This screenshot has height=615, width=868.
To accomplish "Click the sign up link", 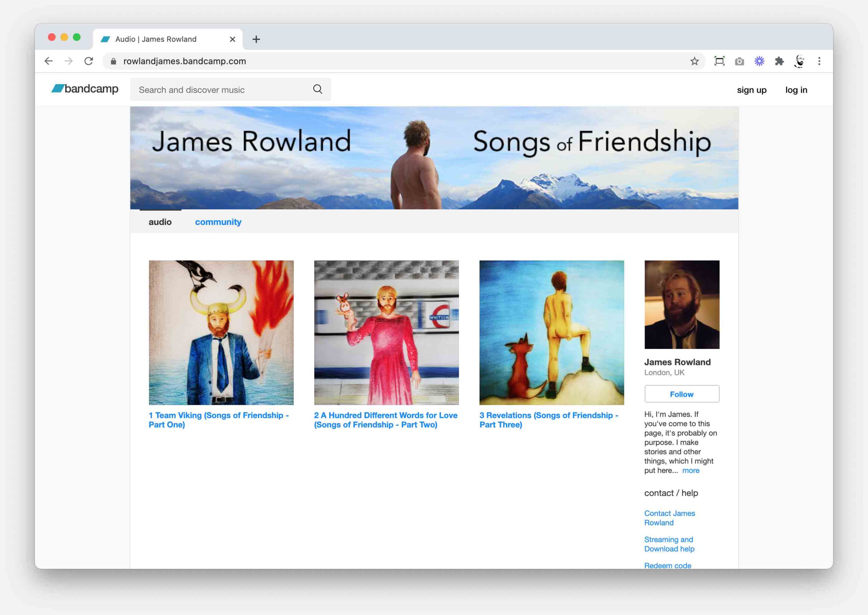I will pos(751,90).
